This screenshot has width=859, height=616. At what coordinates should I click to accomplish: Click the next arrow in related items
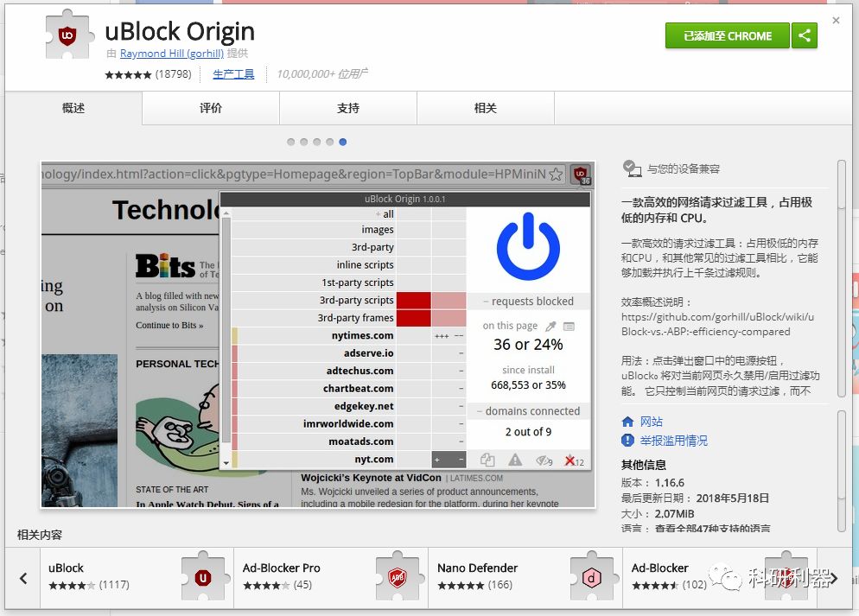834,578
